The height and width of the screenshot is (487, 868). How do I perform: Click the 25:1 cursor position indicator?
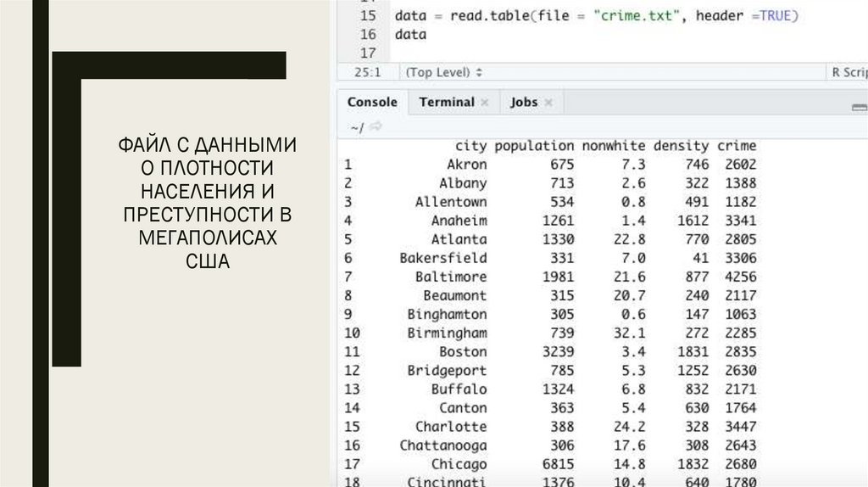(x=366, y=73)
